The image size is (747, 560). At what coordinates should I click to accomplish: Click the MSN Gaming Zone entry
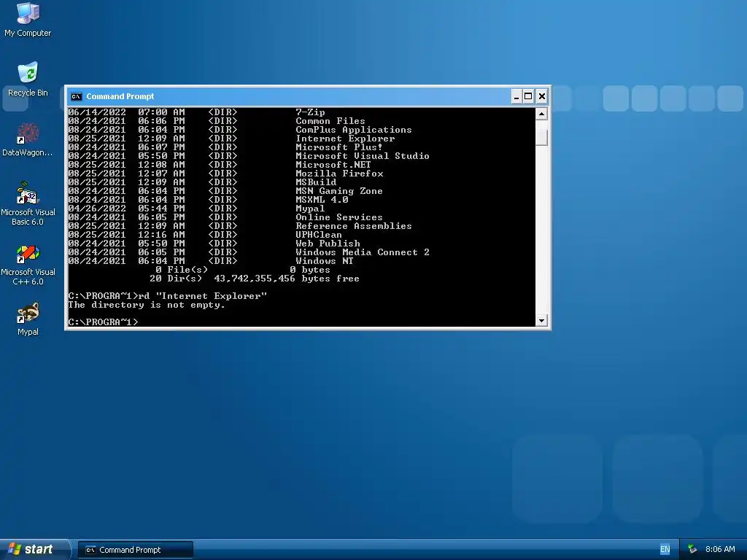(338, 191)
